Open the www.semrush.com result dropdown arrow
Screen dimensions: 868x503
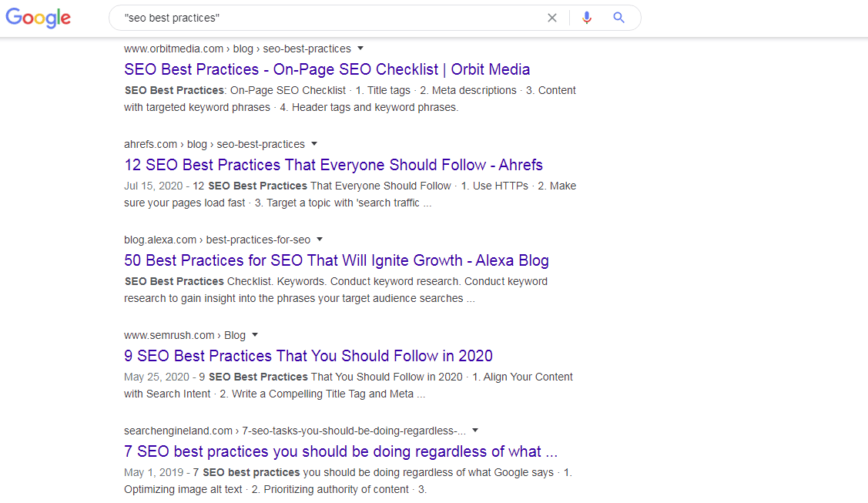(x=255, y=335)
